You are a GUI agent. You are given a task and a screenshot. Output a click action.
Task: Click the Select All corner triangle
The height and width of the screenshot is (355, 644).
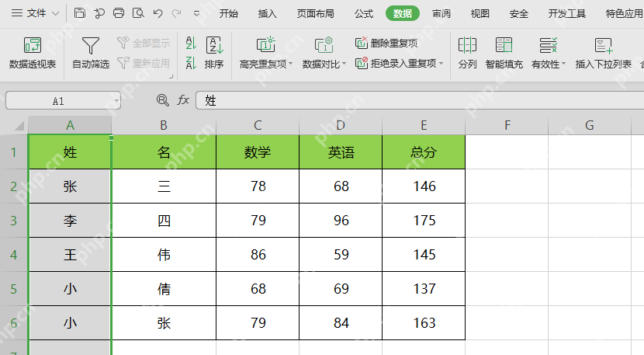tap(19, 126)
